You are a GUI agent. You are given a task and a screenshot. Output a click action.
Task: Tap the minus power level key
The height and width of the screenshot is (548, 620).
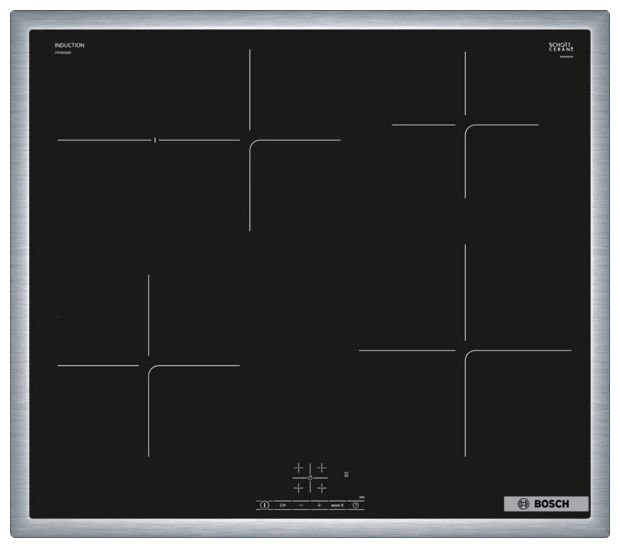(301, 505)
